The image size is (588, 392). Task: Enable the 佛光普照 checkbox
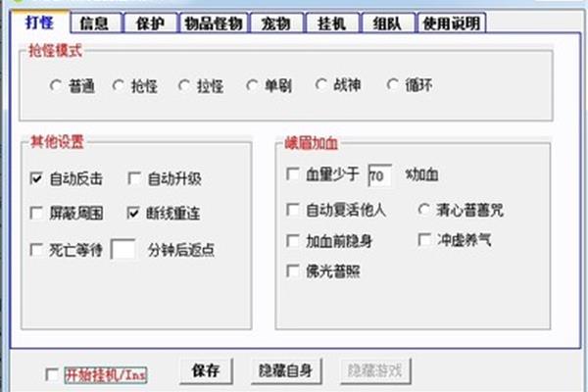pos(292,270)
